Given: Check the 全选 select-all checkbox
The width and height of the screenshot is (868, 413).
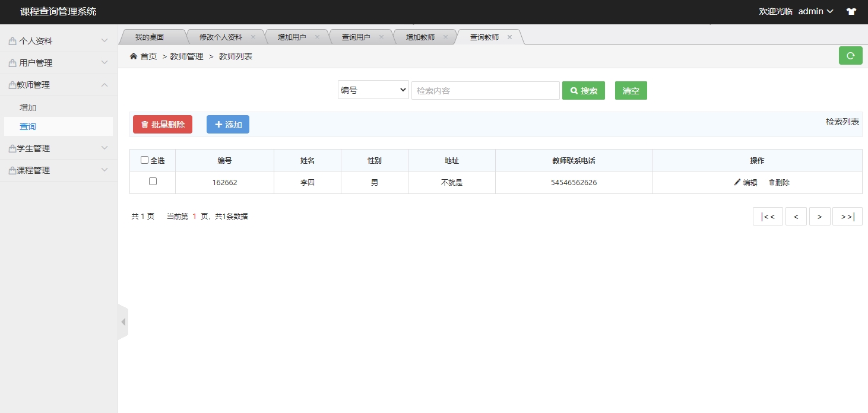Looking at the screenshot, I should click(x=144, y=160).
